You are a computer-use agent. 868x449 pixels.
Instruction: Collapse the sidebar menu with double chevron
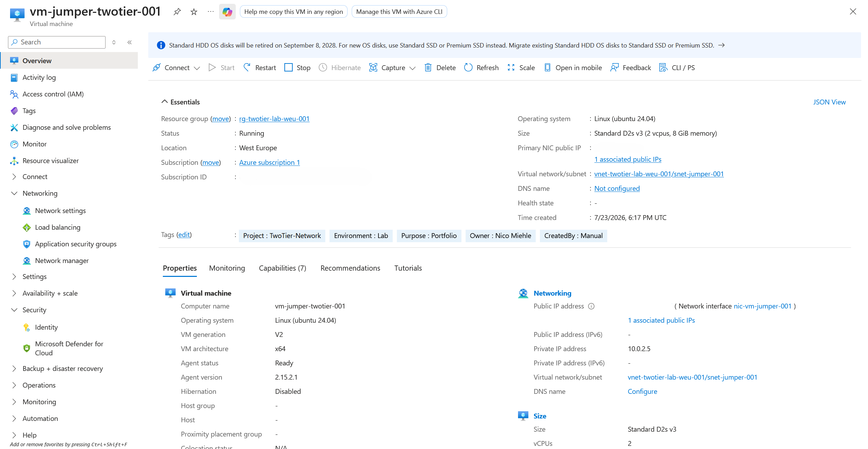(x=130, y=42)
